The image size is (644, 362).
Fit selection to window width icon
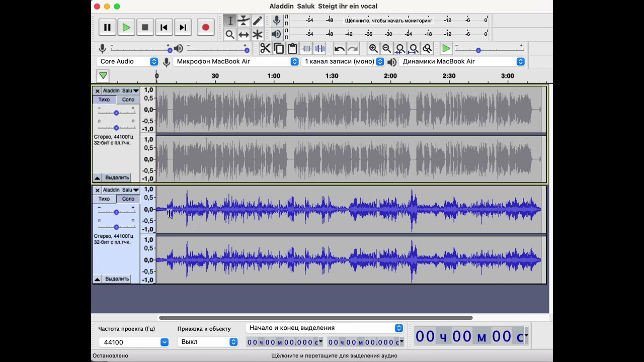coord(400,49)
